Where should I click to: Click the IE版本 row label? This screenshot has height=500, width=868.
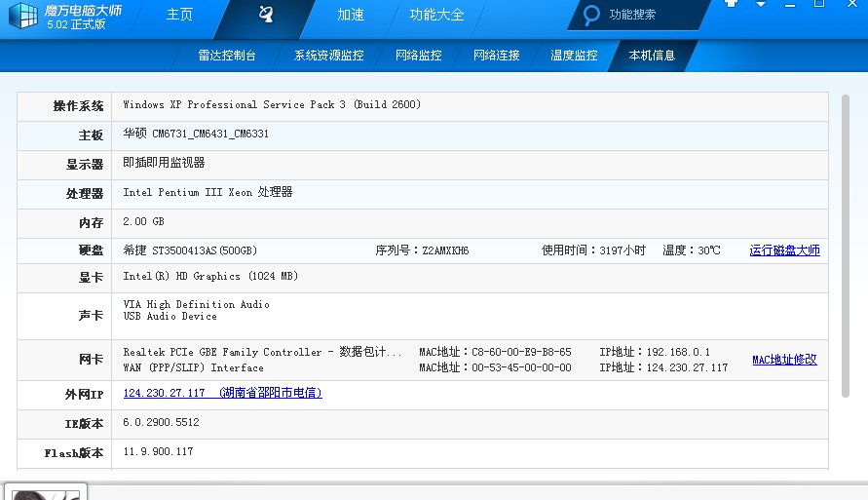(84, 424)
